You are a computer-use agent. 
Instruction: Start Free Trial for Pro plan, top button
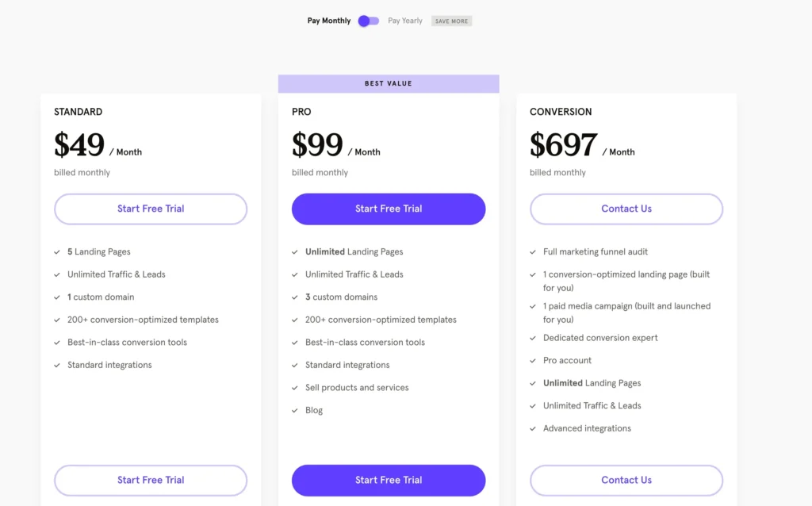(x=389, y=209)
